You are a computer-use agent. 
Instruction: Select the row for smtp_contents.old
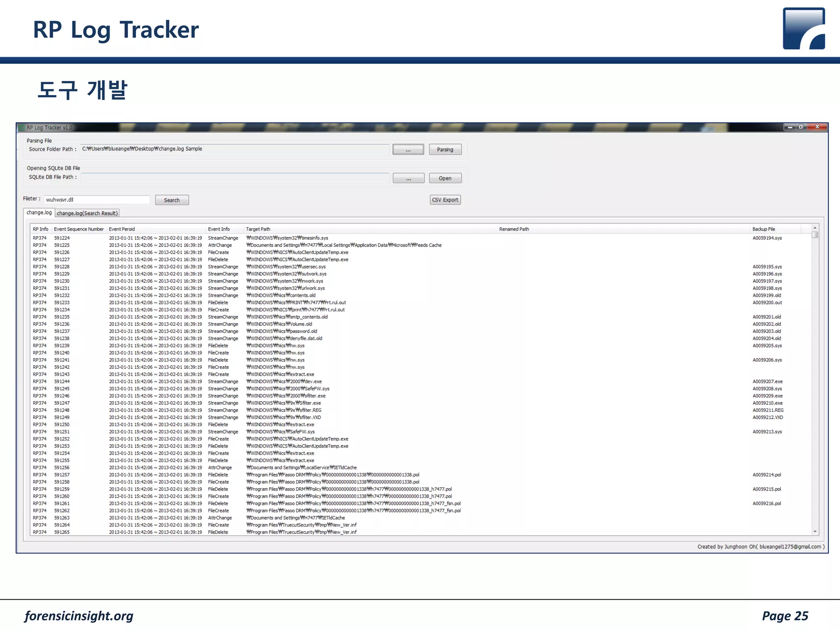point(420,317)
